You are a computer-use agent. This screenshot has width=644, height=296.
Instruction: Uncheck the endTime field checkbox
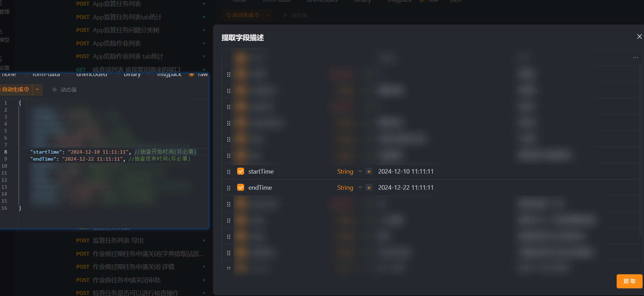pyautogui.click(x=241, y=187)
